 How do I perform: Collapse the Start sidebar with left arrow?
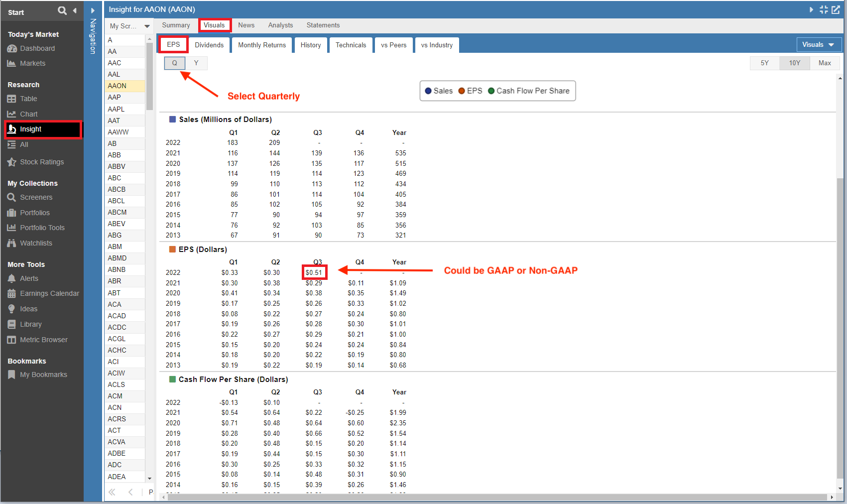click(75, 10)
